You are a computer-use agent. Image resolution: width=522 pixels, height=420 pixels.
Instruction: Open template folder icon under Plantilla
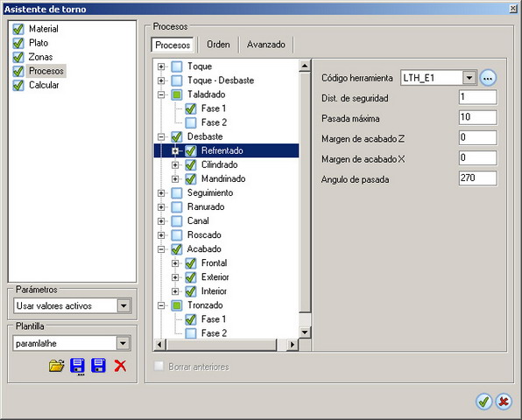point(56,366)
